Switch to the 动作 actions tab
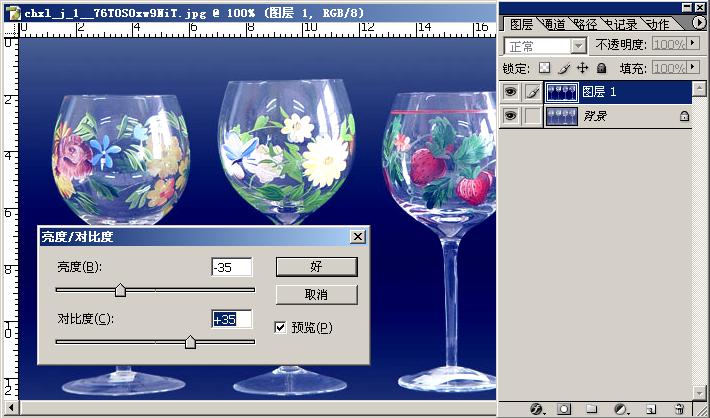The width and height of the screenshot is (710, 418). (657, 24)
